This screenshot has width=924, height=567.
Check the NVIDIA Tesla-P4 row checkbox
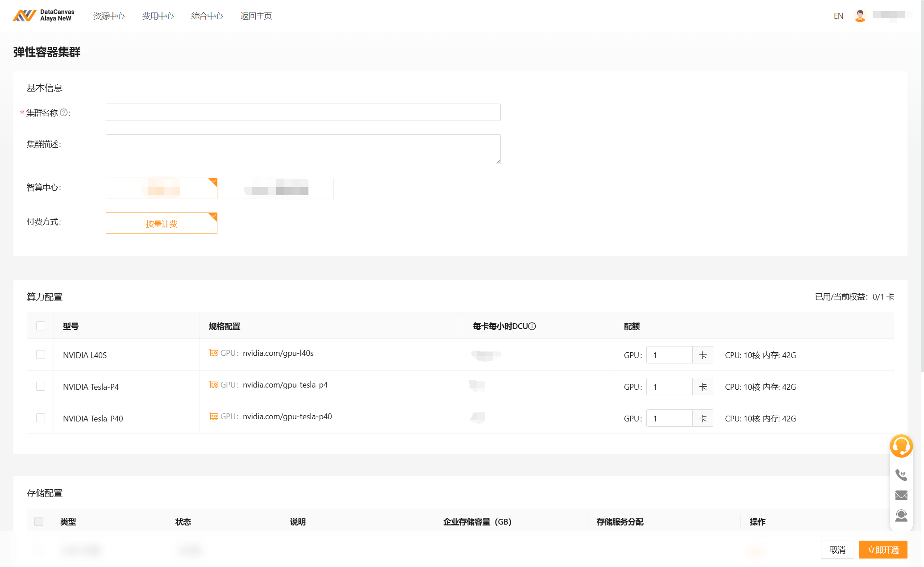(x=41, y=386)
